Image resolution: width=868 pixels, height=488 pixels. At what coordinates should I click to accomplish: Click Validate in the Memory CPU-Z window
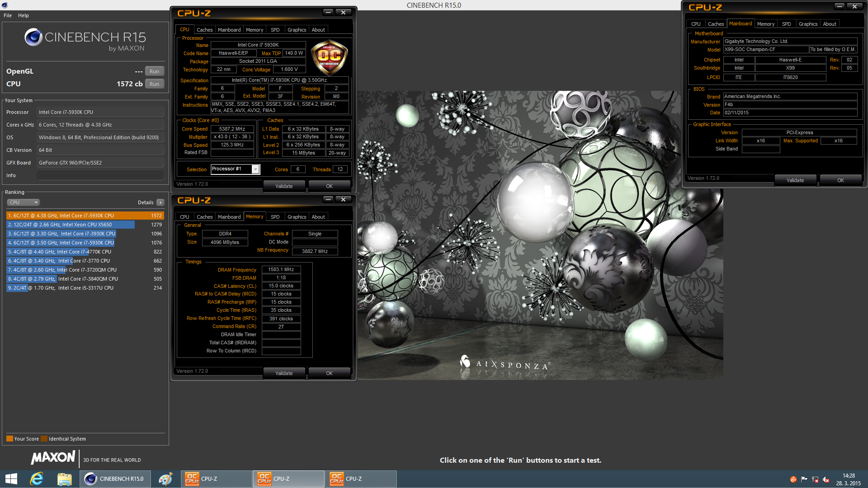[x=284, y=373]
